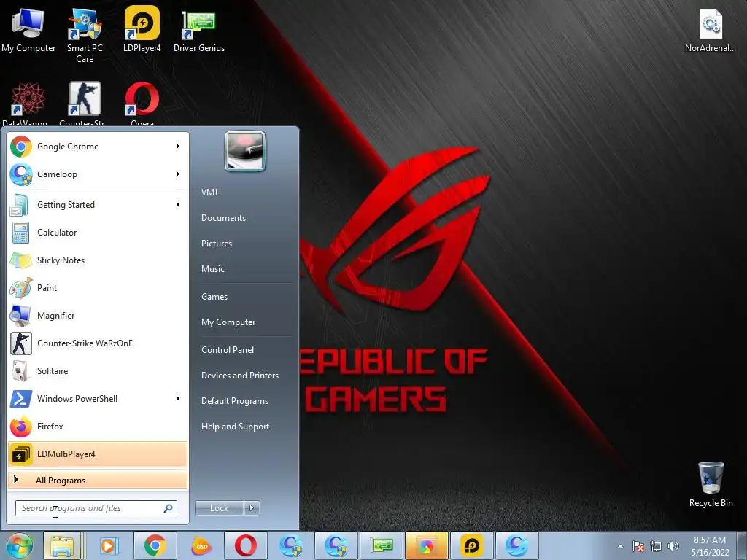Click the user account picture in the Start menu

pos(245,151)
